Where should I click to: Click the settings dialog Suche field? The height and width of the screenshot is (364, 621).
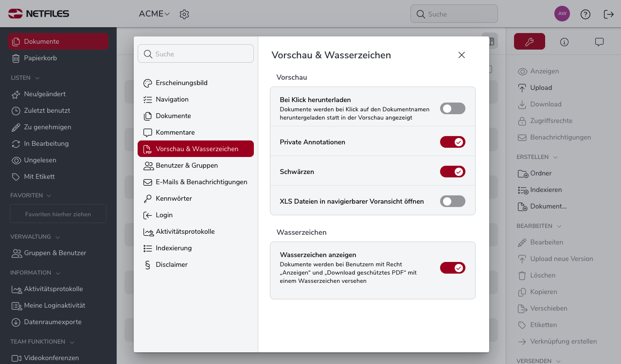[x=195, y=54]
